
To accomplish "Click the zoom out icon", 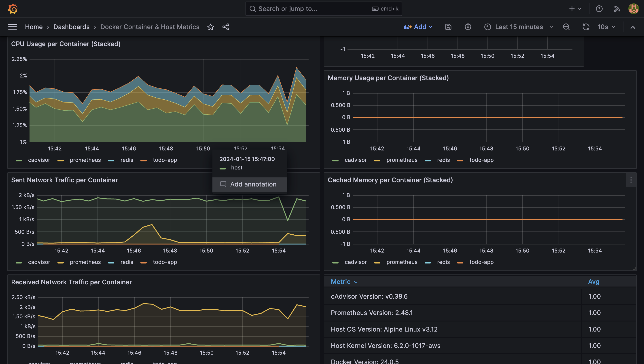I will pyautogui.click(x=567, y=27).
